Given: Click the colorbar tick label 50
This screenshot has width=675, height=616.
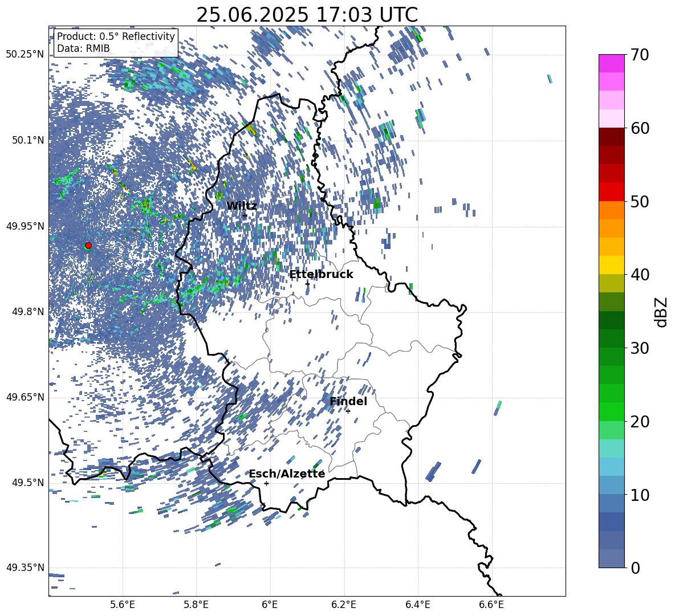Looking at the screenshot, I should tap(640, 201).
